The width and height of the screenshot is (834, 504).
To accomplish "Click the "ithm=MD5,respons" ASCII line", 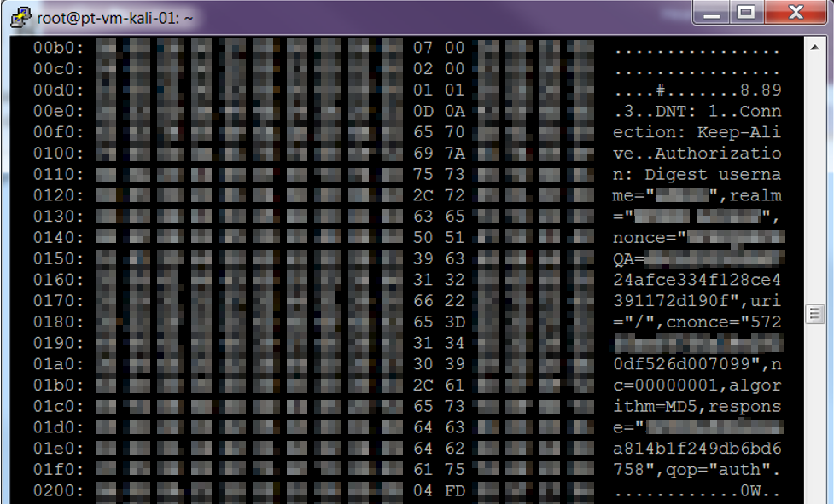I will (697, 406).
